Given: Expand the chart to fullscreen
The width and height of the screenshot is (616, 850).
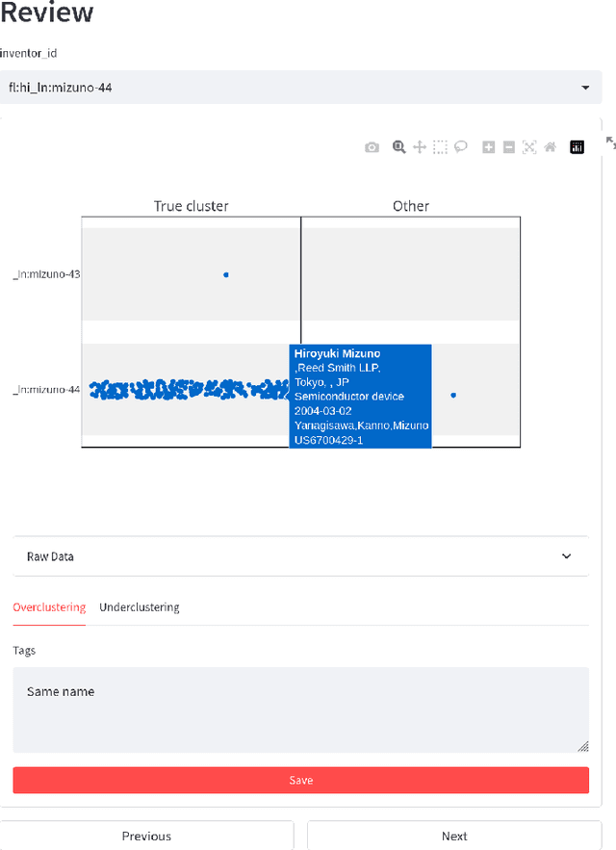Looking at the screenshot, I should pos(610,142).
